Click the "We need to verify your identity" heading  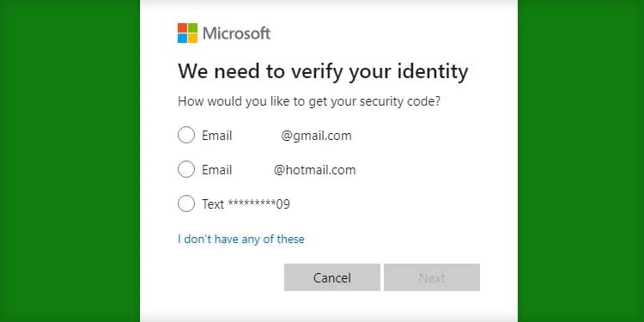[323, 72]
